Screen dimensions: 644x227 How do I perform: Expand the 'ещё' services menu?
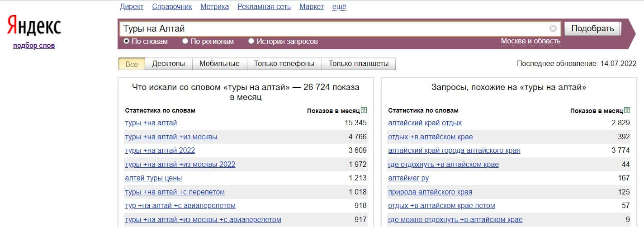pyautogui.click(x=339, y=6)
